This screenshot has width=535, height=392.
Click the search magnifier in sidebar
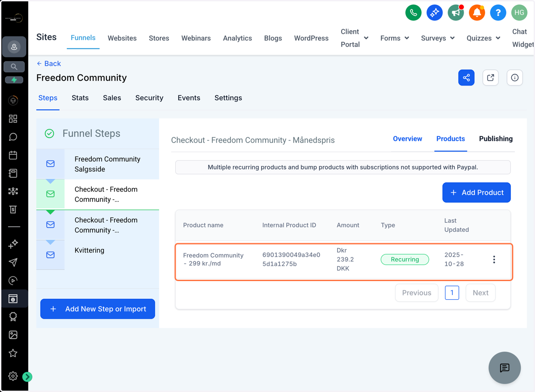14,67
